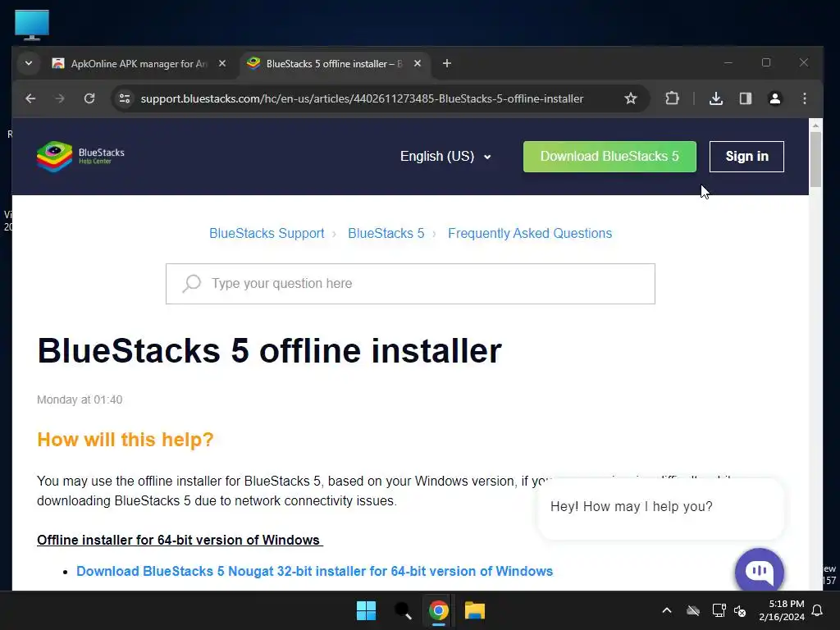
Task: Open File Explorer from the taskbar
Action: click(x=475, y=610)
